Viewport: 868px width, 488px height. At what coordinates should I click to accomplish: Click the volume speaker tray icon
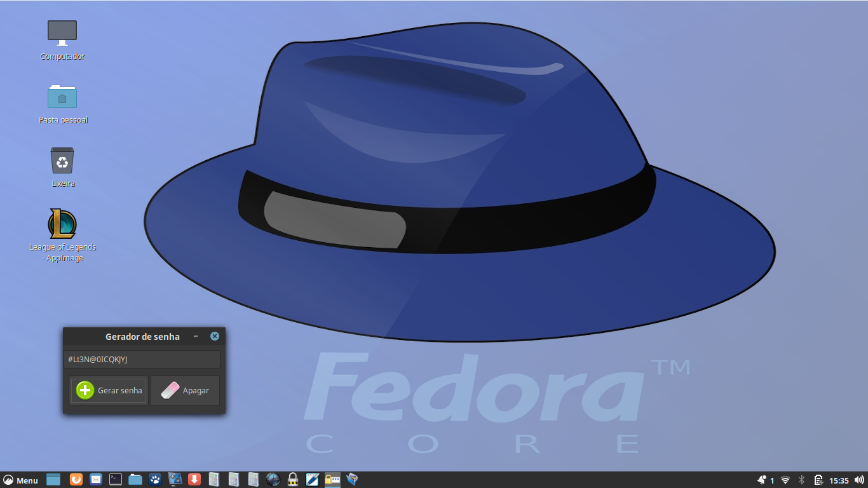click(859, 480)
